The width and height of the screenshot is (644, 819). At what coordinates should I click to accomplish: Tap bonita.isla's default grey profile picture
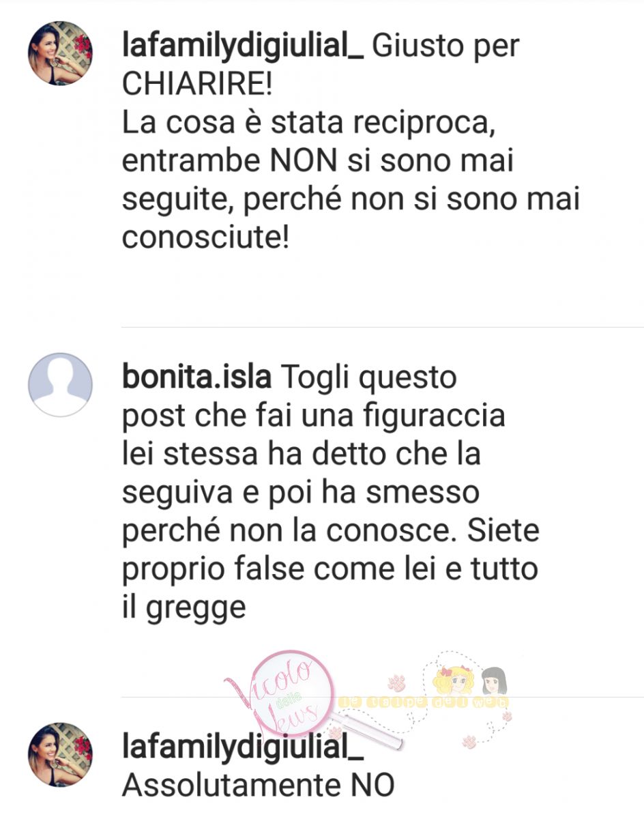click(x=60, y=384)
